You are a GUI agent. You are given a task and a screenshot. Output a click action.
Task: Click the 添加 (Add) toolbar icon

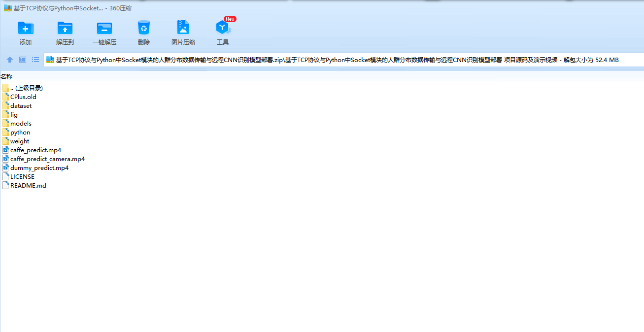[x=26, y=28]
